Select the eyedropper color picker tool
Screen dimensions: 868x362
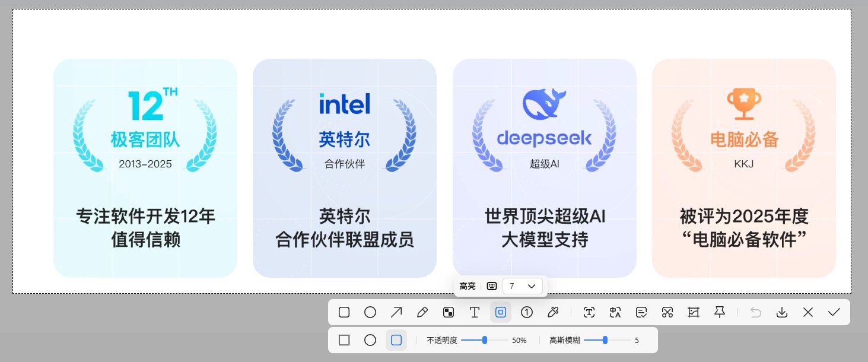pyautogui.click(x=552, y=312)
